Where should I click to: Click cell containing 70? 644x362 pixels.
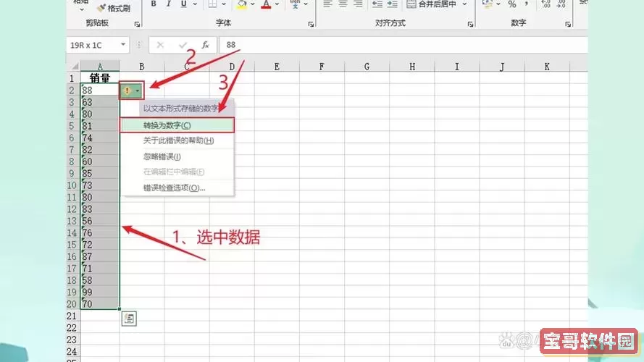click(100, 304)
